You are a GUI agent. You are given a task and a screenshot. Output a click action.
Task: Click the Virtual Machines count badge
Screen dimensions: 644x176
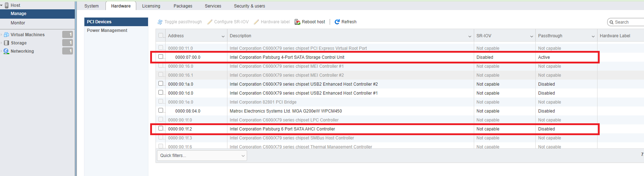pos(68,34)
